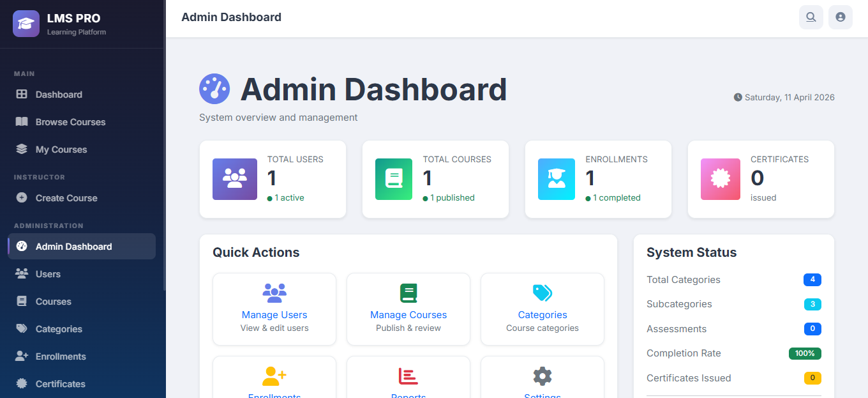The image size is (868, 398).
Task: Click the 'System overview and management' subtitle
Action: point(278,118)
